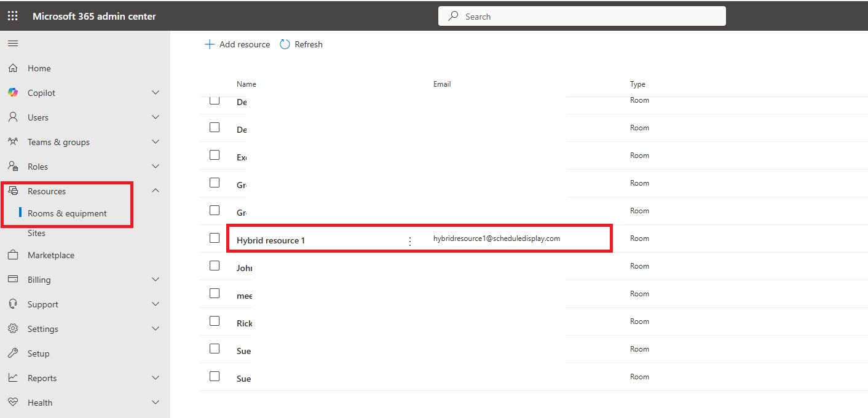
Task: Sort by the Email column header
Action: point(442,84)
